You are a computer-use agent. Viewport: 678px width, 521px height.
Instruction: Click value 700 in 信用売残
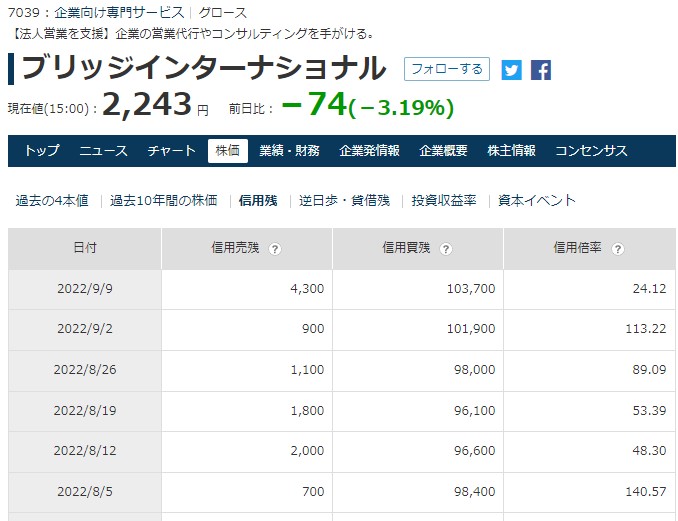[x=313, y=492]
